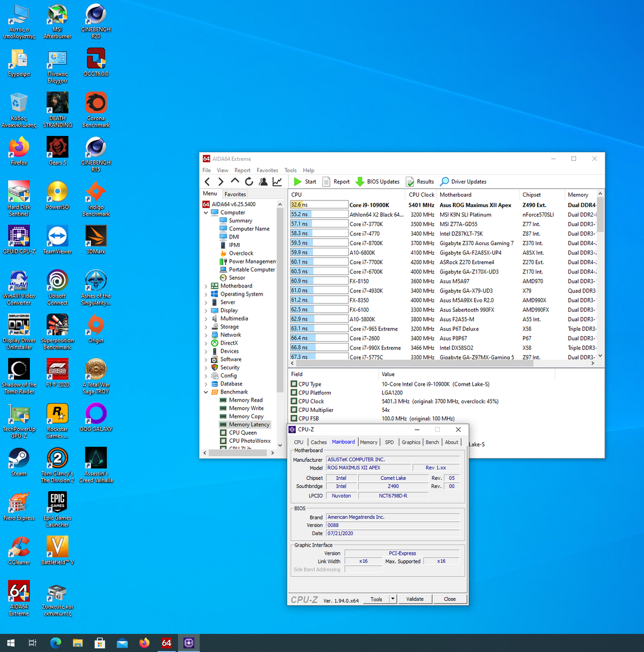Start the benchmark with the green Start button
Image resolution: width=644 pixels, height=652 pixels.
305,181
